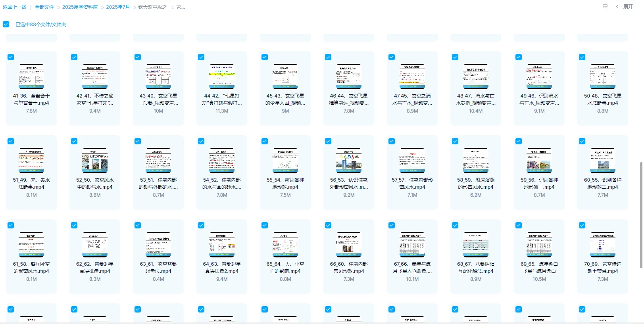Uncheck file 45_43、玄空飞星的令星入囚 checkbox
The image size is (644, 324).
tap(265, 57)
